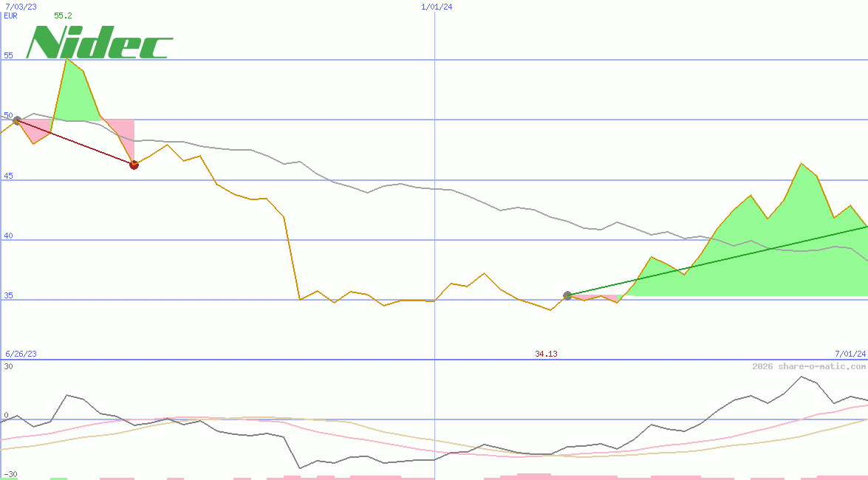Click the 50 price axis label
Viewport: 868px width, 480px height.
point(8,115)
